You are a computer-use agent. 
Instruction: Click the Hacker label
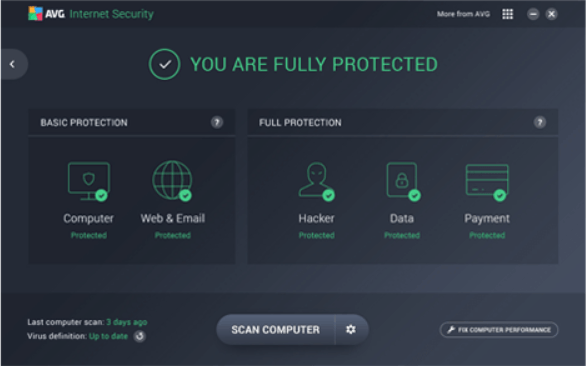click(x=317, y=218)
